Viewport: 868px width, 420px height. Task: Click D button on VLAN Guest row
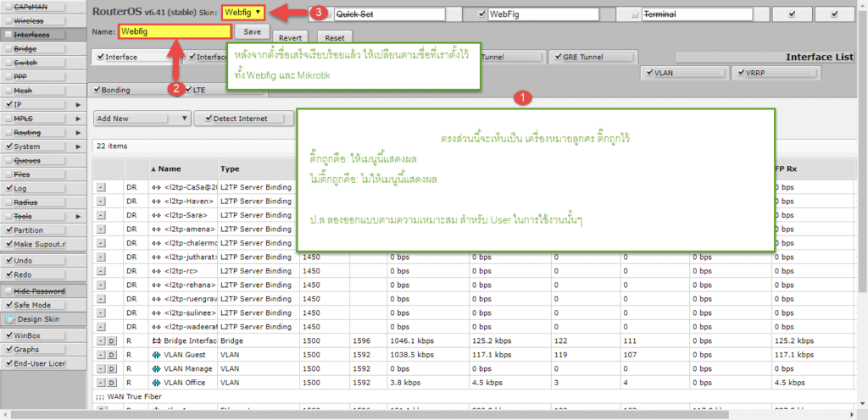click(111, 355)
